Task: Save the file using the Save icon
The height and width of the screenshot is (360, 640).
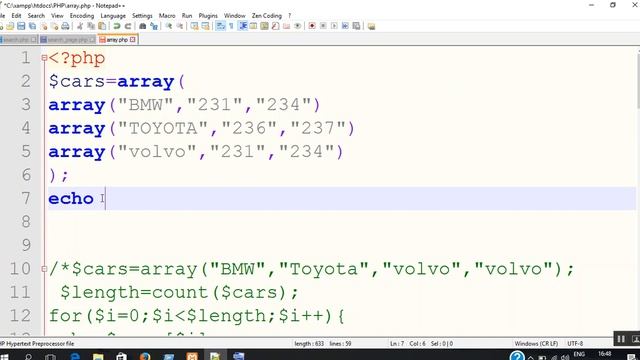Action: click(21, 26)
